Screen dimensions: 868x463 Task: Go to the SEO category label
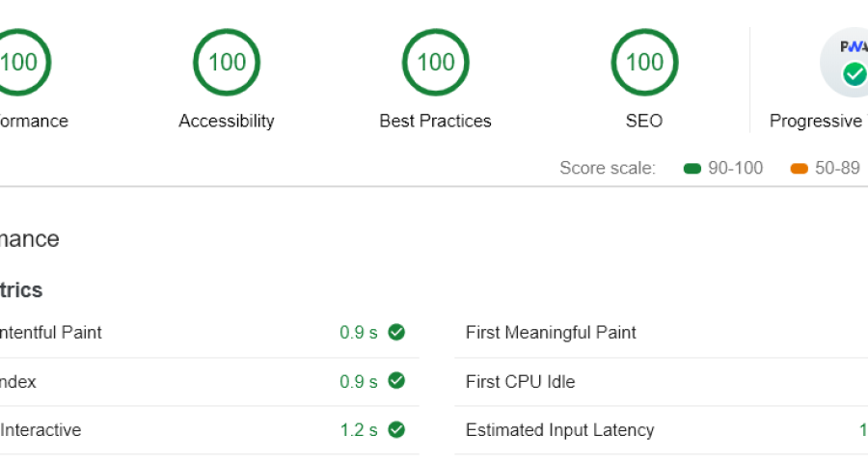click(644, 122)
